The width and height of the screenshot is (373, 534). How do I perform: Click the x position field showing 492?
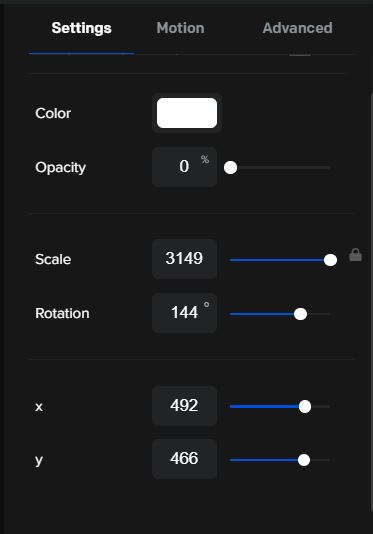pos(184,406)
